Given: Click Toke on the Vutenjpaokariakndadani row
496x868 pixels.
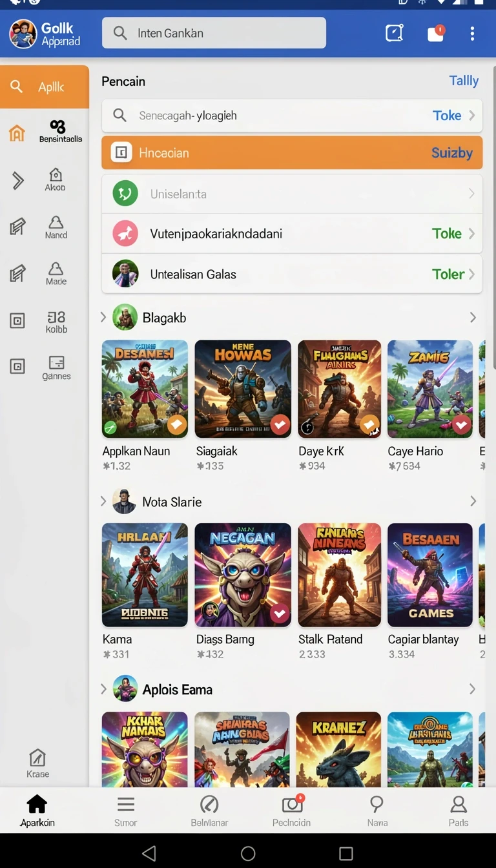Looking at the screenshot, I should (x=447, y=233).
